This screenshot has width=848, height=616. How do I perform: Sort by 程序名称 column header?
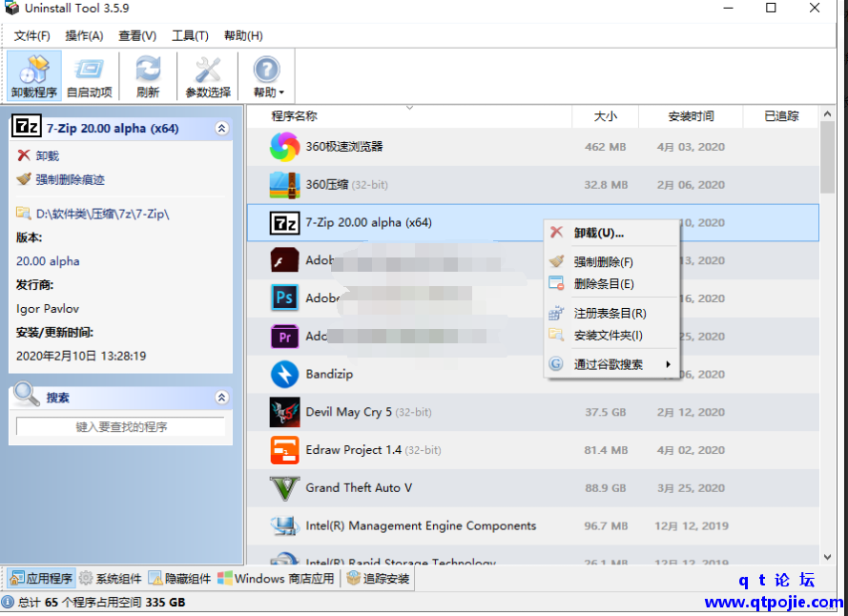click(x=409, y=115)
